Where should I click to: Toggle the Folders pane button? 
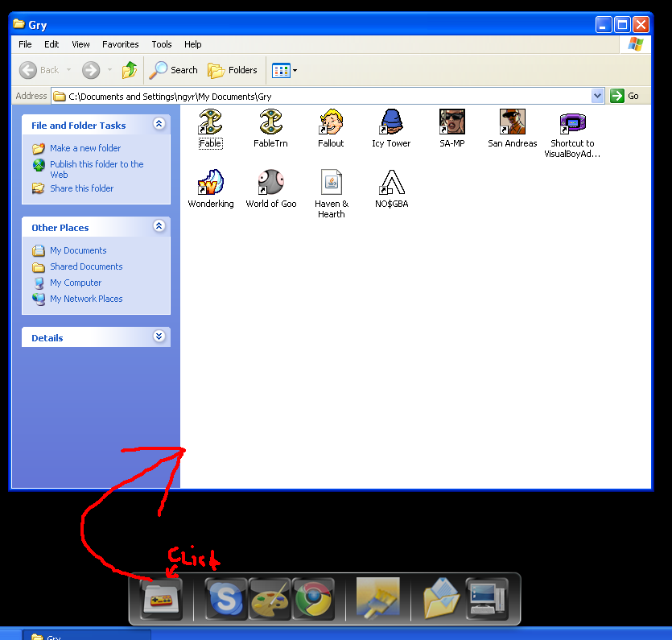(x=233, y=70)
